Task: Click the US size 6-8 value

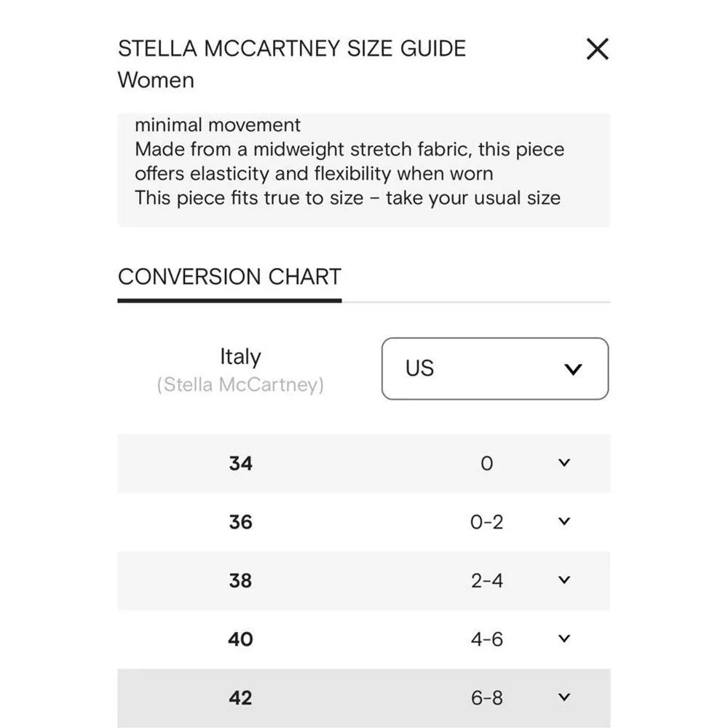Action: point(487,698)
